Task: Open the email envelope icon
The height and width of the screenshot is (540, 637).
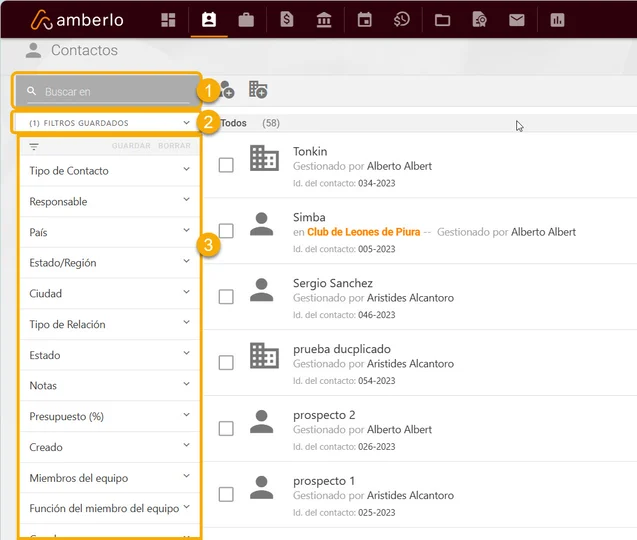Action: (x=516, y=20)
